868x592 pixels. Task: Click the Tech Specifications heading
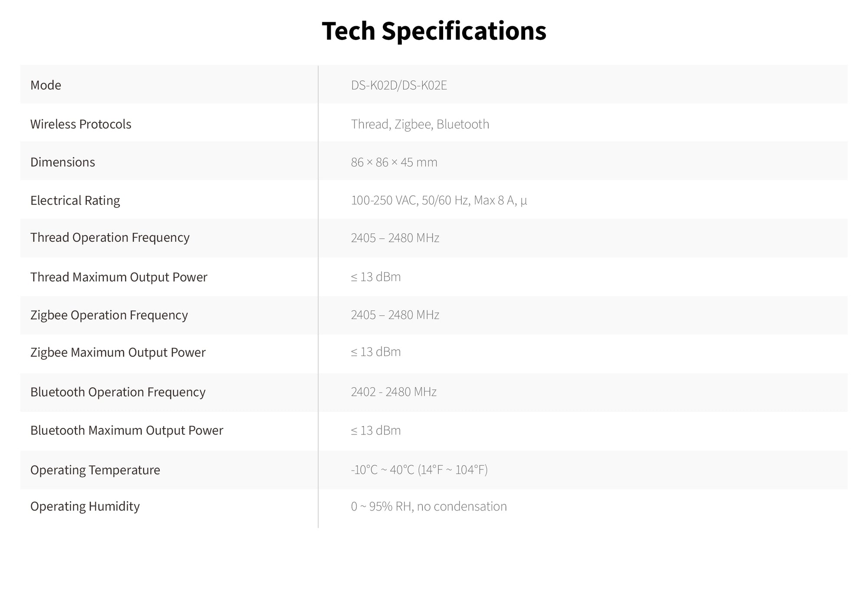[434, 31]
